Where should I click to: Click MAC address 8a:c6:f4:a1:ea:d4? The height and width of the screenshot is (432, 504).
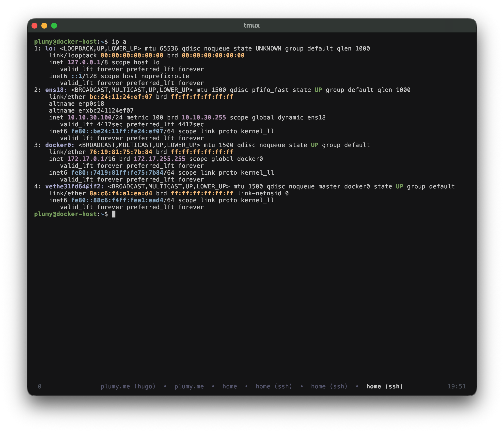tap(121, 193)
